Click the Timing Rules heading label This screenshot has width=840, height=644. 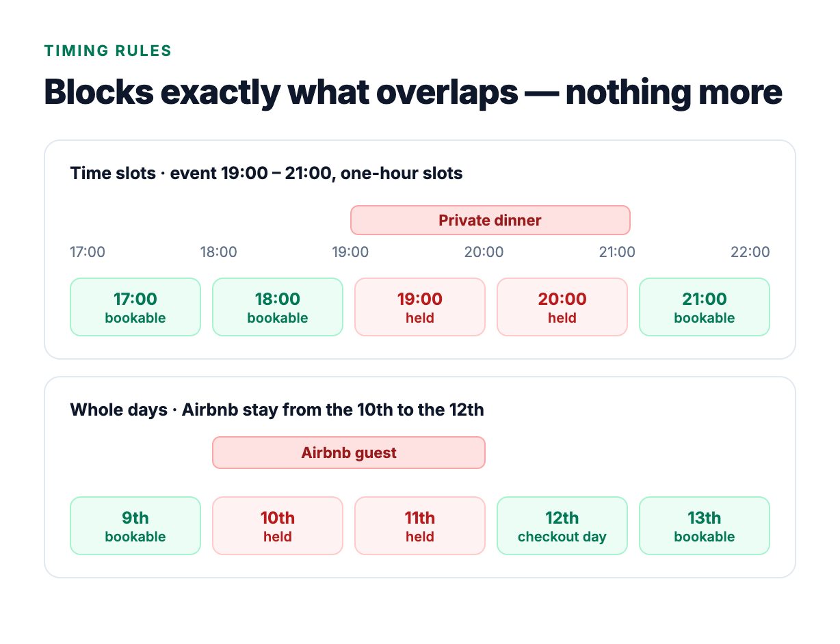coord(108,51)
